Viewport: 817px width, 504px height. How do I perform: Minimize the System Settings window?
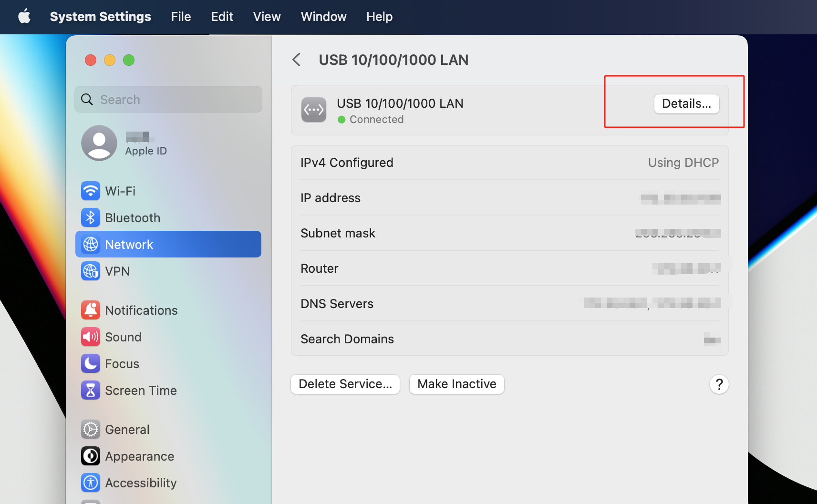pyautogui.click(x=110, y=60)
